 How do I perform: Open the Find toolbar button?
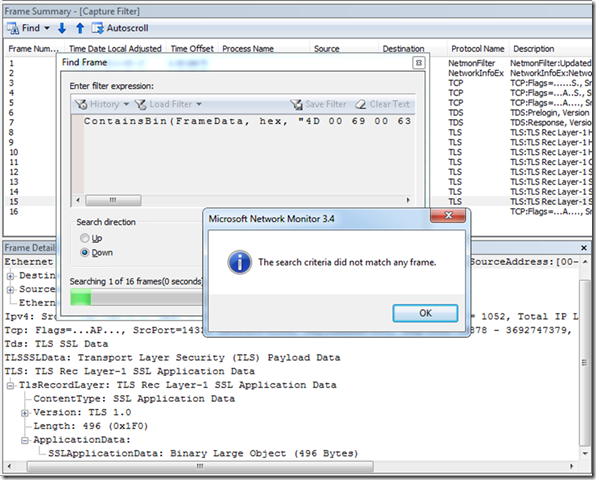23,28
